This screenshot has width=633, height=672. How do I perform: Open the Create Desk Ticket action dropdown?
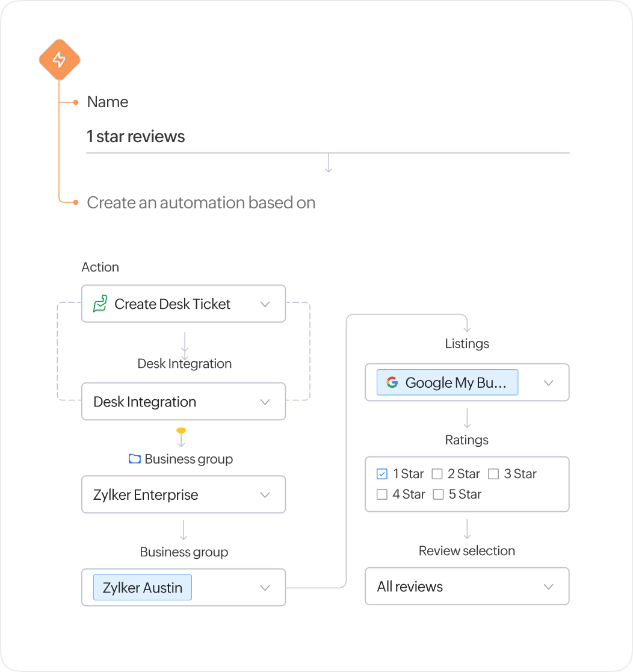click(x=265, y=304)
